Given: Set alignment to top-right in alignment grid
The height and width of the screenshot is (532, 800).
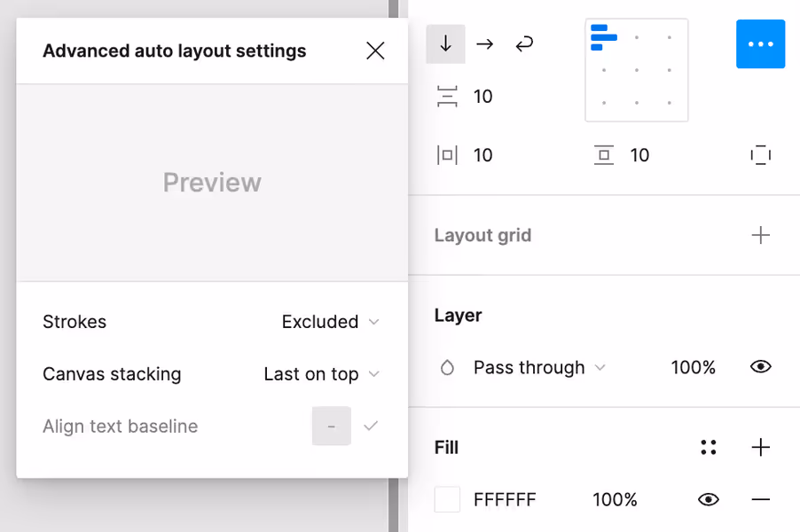Looking at the screenshot, I should click(x=669, y=37).
